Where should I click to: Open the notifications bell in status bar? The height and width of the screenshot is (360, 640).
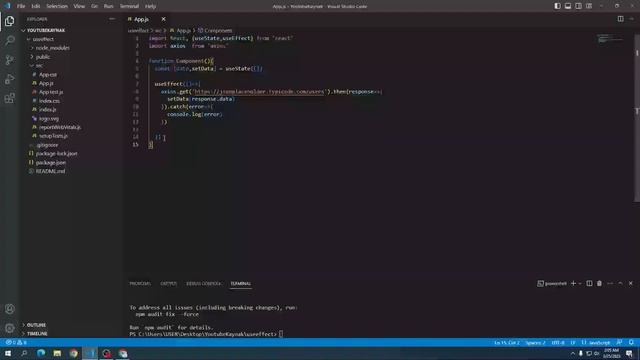(631, 342)
